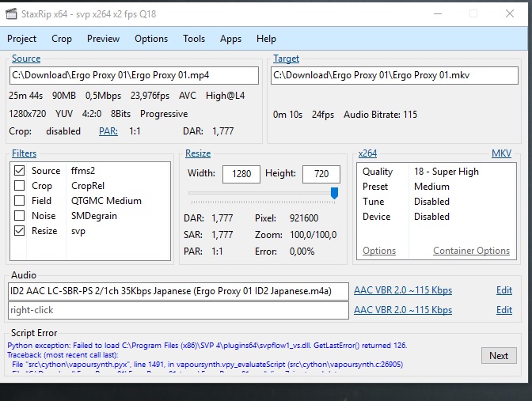Screen dimensions: 532x401
Task: Open the Project menu
Action: pyautogui.click(x=22, y=39)
